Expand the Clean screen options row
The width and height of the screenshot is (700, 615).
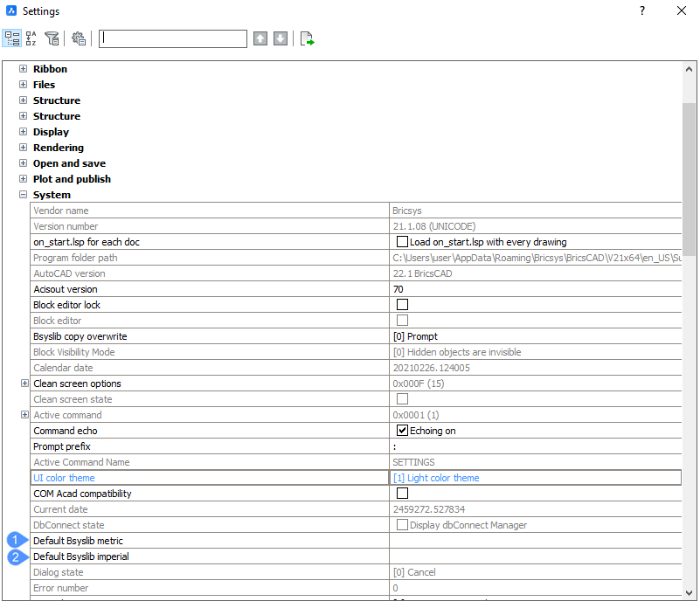coord(24,384)
